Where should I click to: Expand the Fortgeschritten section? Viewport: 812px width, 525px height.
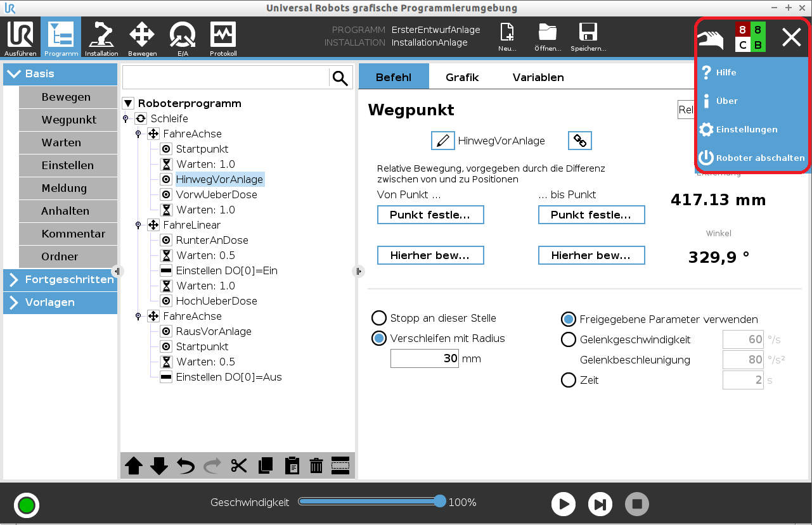[x=60, y=279]
